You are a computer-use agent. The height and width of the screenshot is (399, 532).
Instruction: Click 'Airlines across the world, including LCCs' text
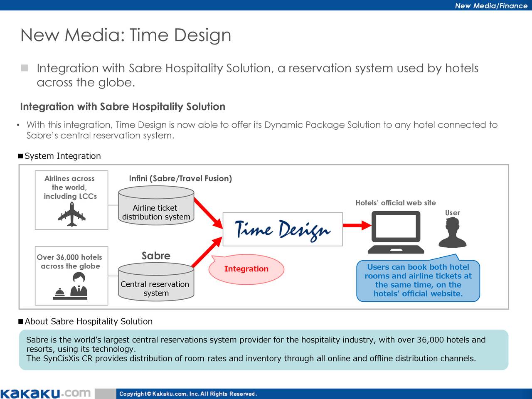[x=70, y=187]
